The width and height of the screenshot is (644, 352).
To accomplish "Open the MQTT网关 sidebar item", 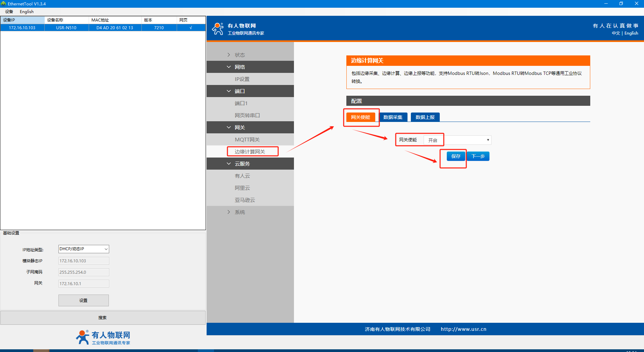I will tap(247, 139).
